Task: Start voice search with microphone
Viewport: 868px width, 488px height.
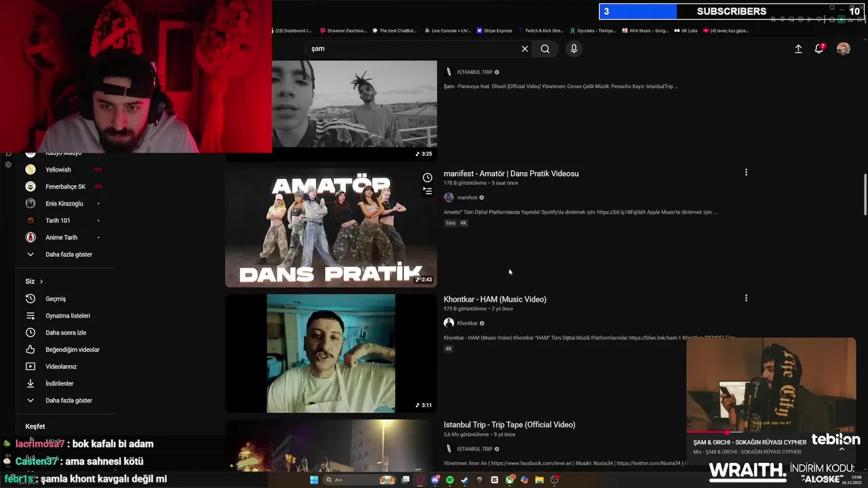Action: tap(574, 49)
